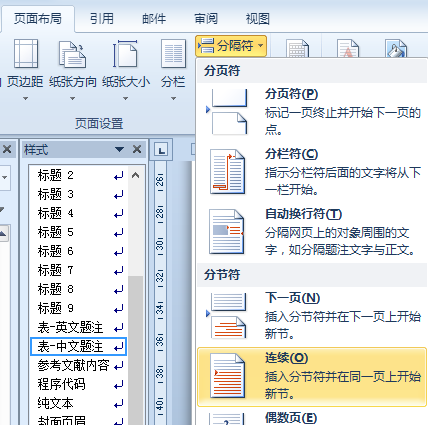Open the 纸张方向 orientation icon
The width and height of the screenshot is (428, 425).
tap(73, 54)
